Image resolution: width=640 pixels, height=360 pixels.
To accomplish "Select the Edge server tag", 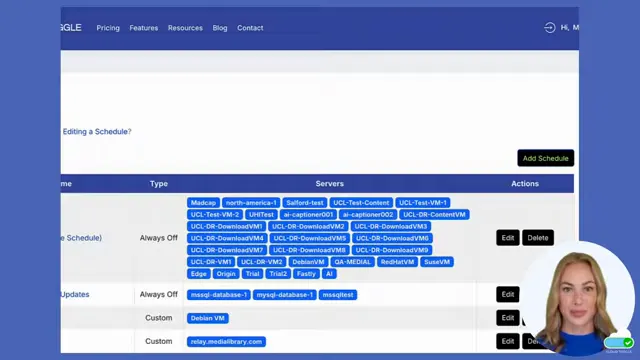I will tap(199, 274).
